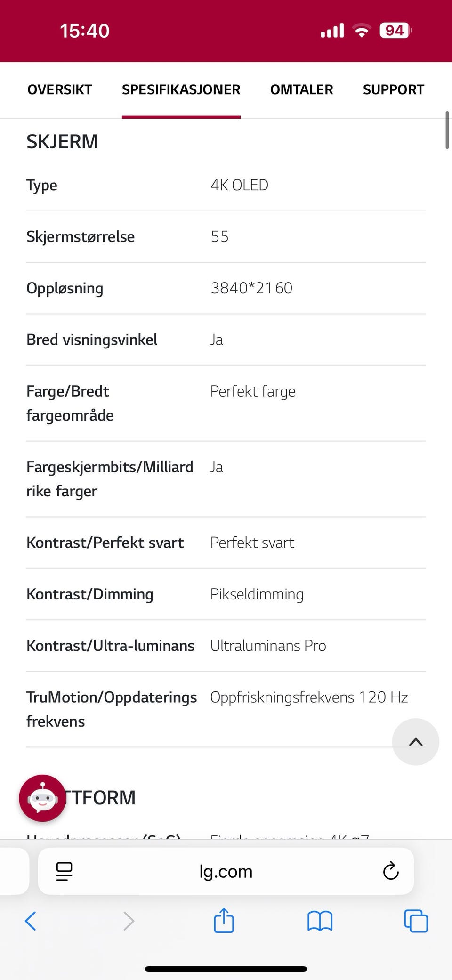Image resolution: width=452 pixels, height=980 pixels.
Task: Open the OMTALER tab
Action: click(x=302, y=89)
